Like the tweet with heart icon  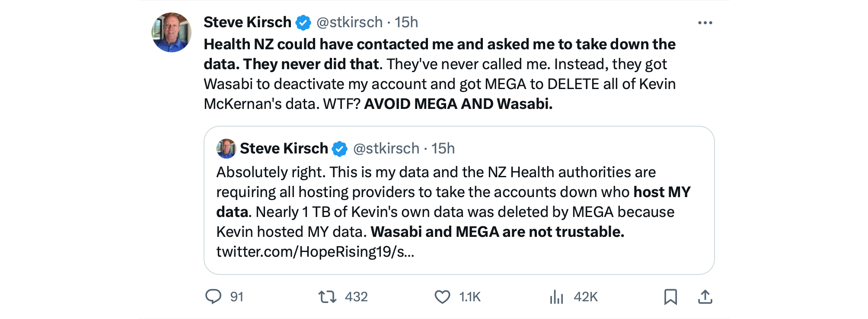[442, 297]
